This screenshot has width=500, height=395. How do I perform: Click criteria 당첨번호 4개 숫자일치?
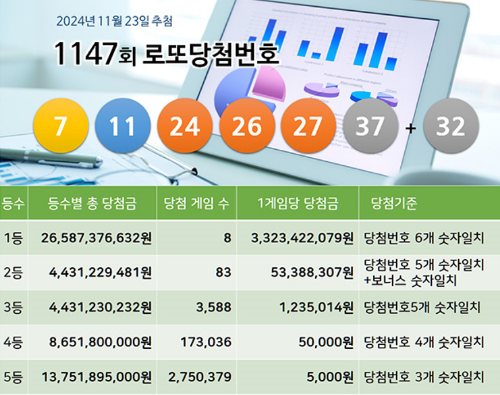coord(424,342)
